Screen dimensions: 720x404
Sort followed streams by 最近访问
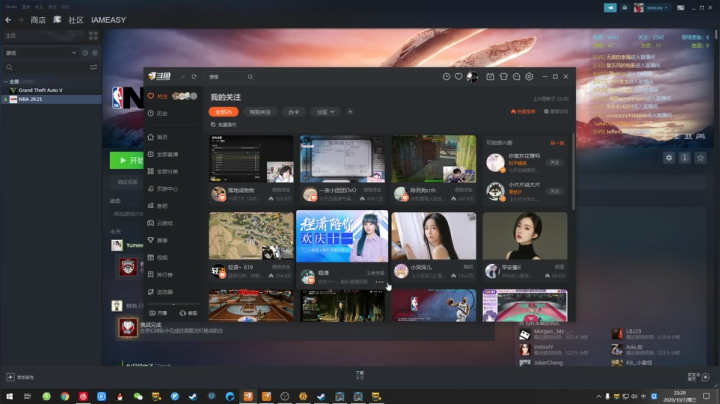click(556, 112)
